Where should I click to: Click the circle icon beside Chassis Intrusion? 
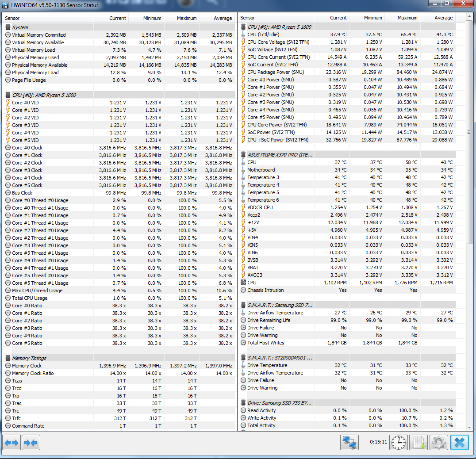tap(243, 290)
